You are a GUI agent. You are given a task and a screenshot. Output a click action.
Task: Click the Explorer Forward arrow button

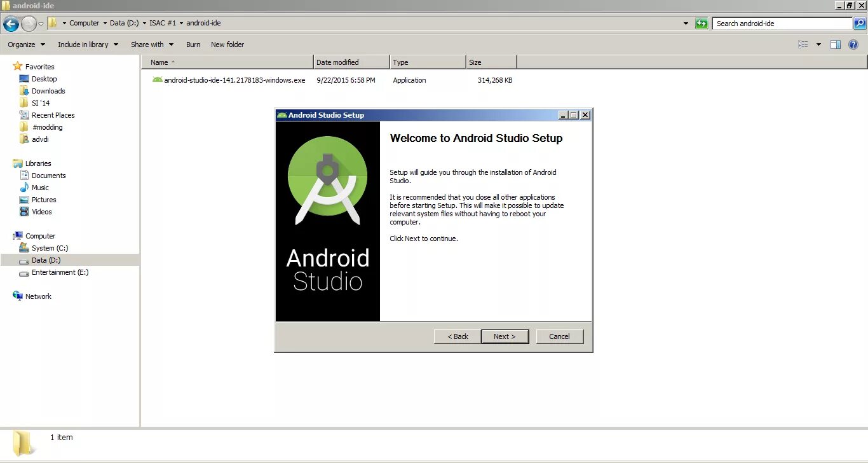click(x=29, y=24)
